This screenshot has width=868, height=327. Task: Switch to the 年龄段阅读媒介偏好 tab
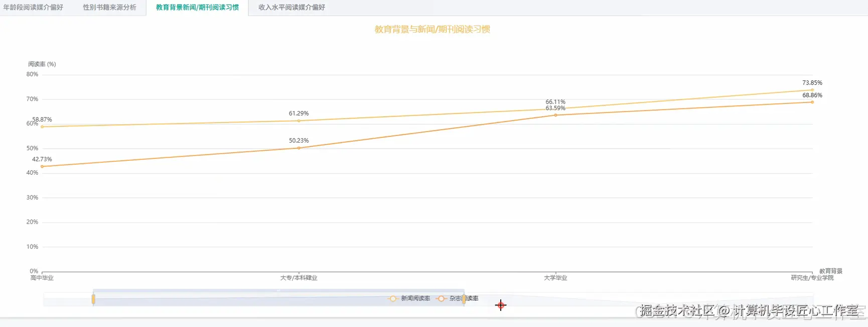(x=33, y=8)
